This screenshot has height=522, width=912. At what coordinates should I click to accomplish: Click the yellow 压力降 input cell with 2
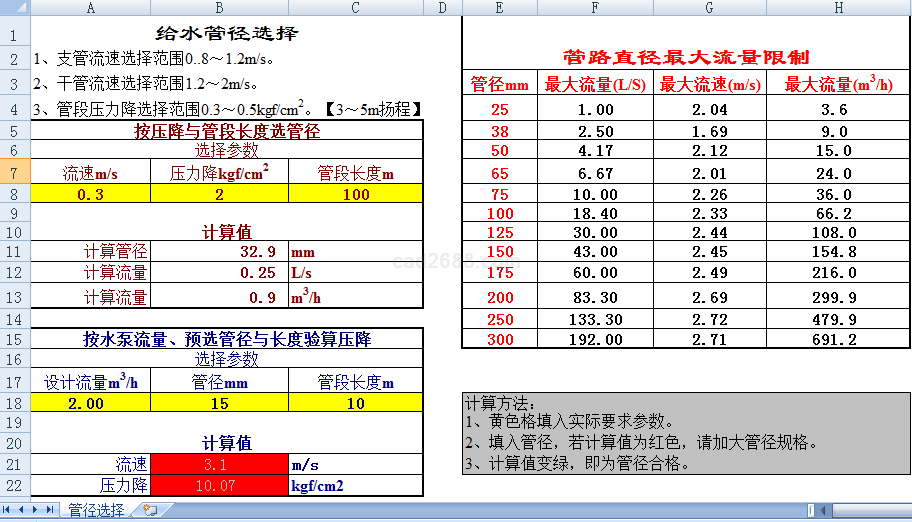click(x=219, y=195)
